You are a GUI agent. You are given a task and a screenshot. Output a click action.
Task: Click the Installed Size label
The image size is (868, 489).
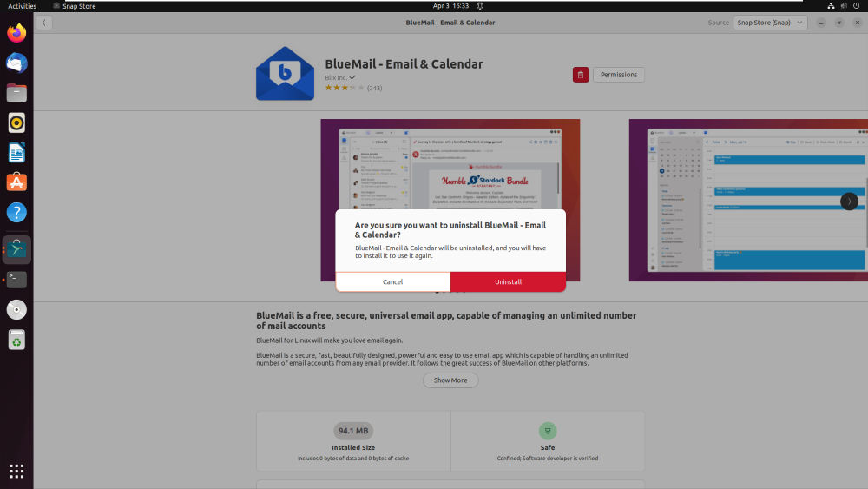[x=353, y=447]
